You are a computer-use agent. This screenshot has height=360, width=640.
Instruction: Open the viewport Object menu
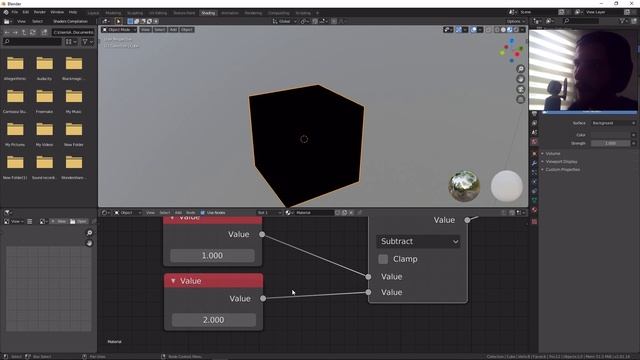click(187, 30)
